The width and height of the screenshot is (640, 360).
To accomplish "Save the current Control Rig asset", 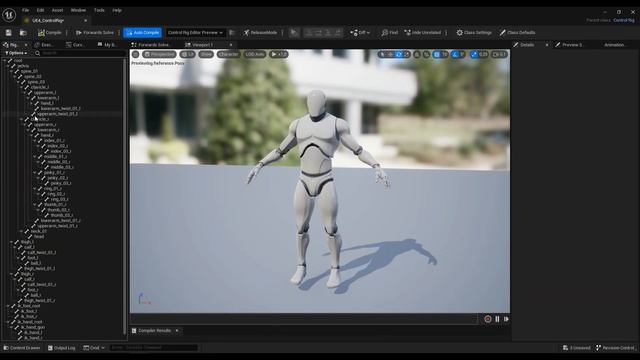I will 9,33.
